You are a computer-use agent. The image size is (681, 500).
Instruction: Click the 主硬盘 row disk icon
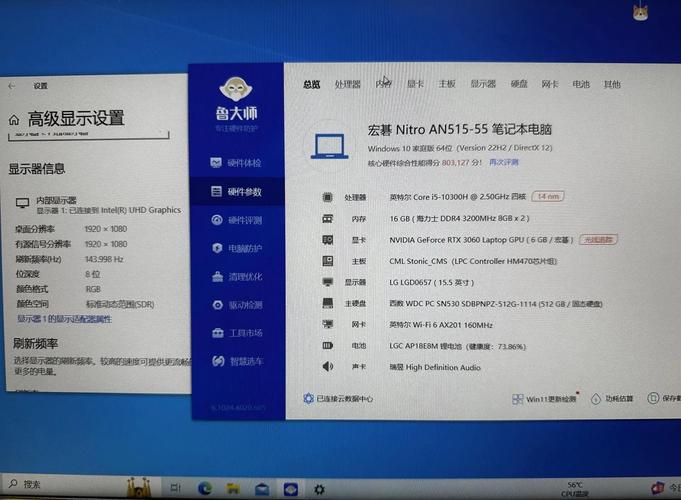tap(327, 303)
